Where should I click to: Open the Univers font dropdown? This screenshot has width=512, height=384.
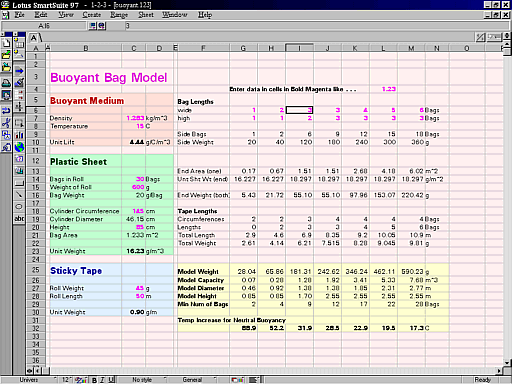pyautogui.click(x=30, y=380)
